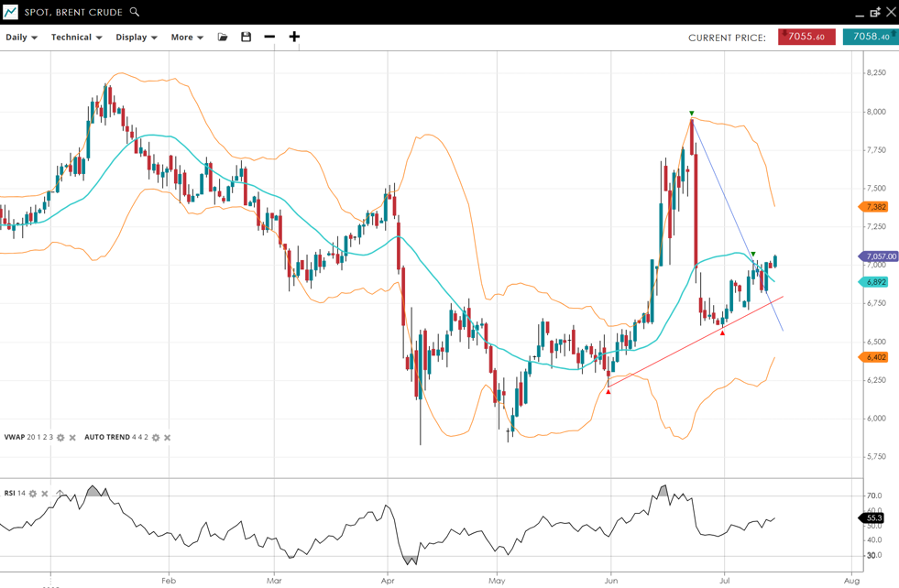Click the teal buy price 7058.40
The width and height of the screenshot is (899, 588).
[x=870, y=37]
